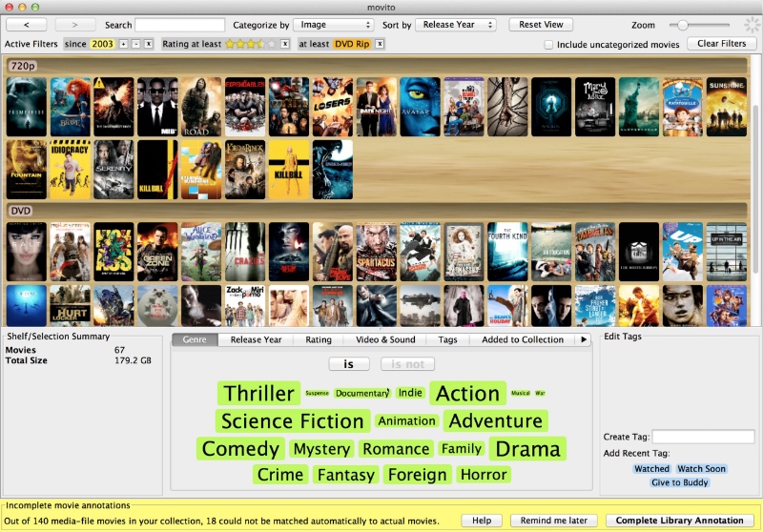The image size is (763, 532).
Task: Select the Serenity poster
Action: [113, 170]
